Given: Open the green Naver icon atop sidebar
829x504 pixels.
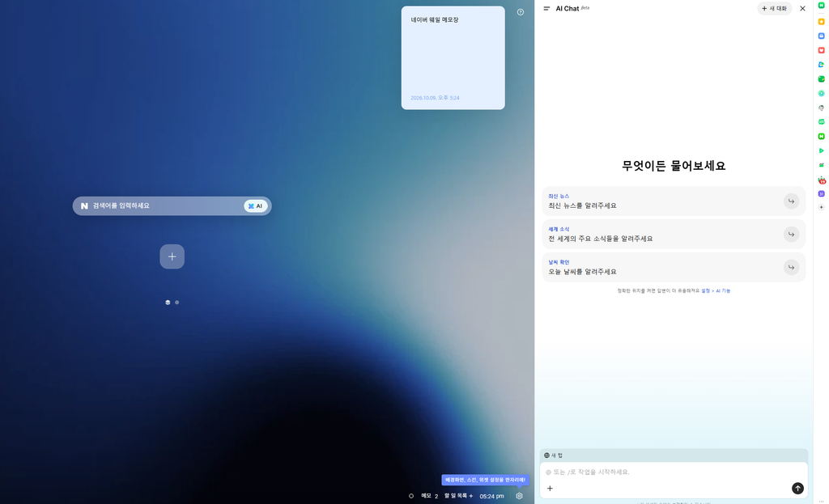Looking at the screenshot, I should (x=821, y=6).
